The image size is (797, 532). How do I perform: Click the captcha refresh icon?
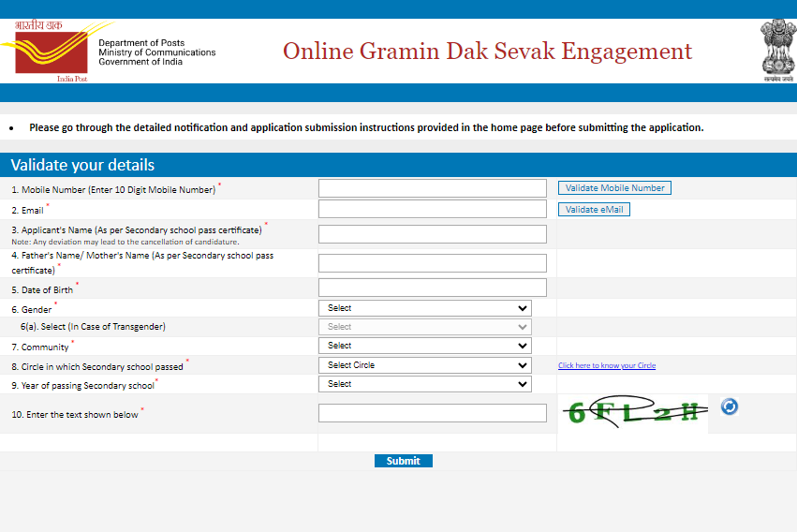(x=730, y=406)
